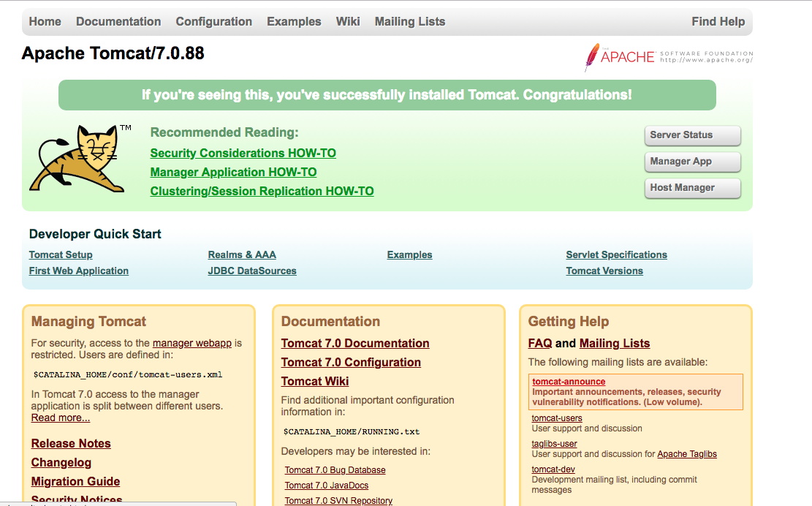Open the tomcat-users mailing list link
This screenshot has height=506, width=812.
click(x=557, y=418)
